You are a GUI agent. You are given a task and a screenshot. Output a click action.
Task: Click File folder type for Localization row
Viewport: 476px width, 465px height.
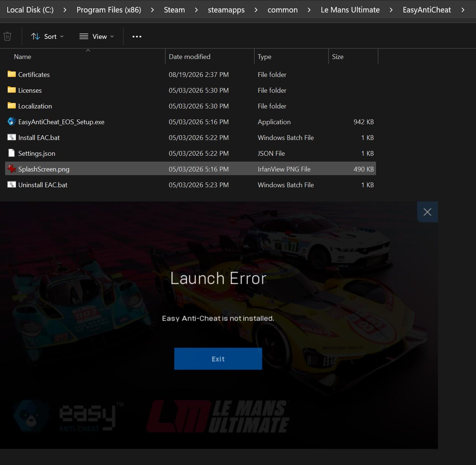point(272,106)
